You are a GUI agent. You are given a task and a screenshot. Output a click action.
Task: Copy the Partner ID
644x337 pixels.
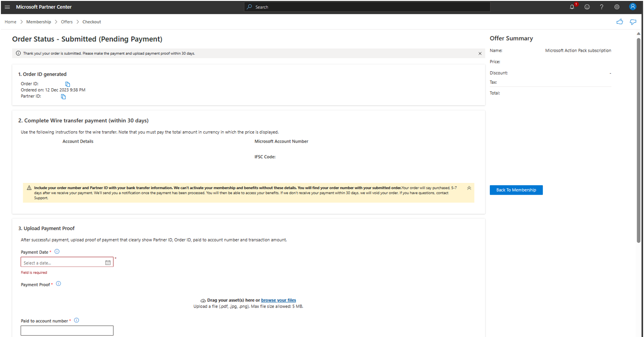click(64, 96)
